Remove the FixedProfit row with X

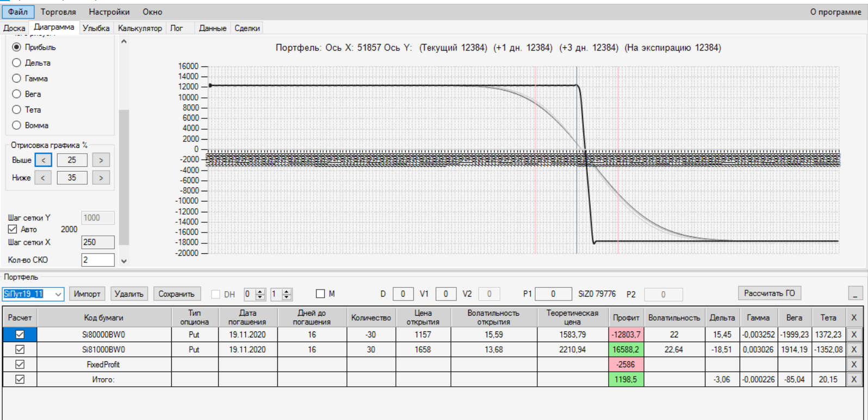click(854, 365)
